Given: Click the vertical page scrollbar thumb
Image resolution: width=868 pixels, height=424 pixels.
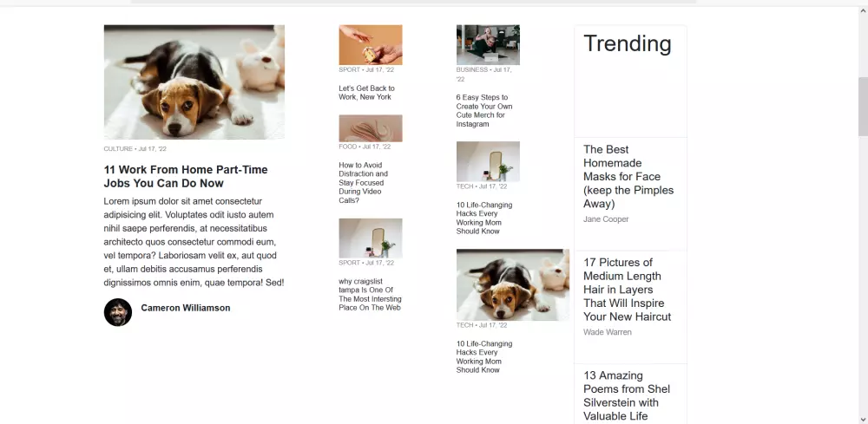Looking at the screenshot, I should (x=863, y=106).
